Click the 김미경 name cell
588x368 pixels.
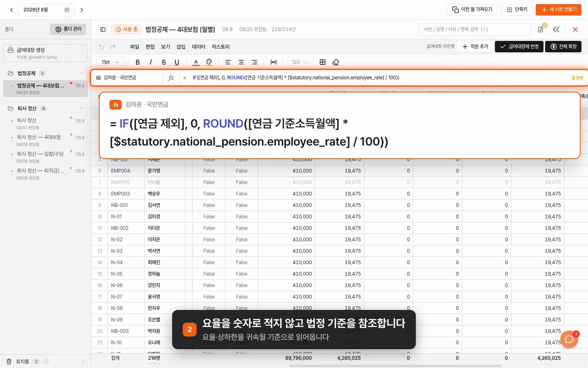(x=165, y=217)
